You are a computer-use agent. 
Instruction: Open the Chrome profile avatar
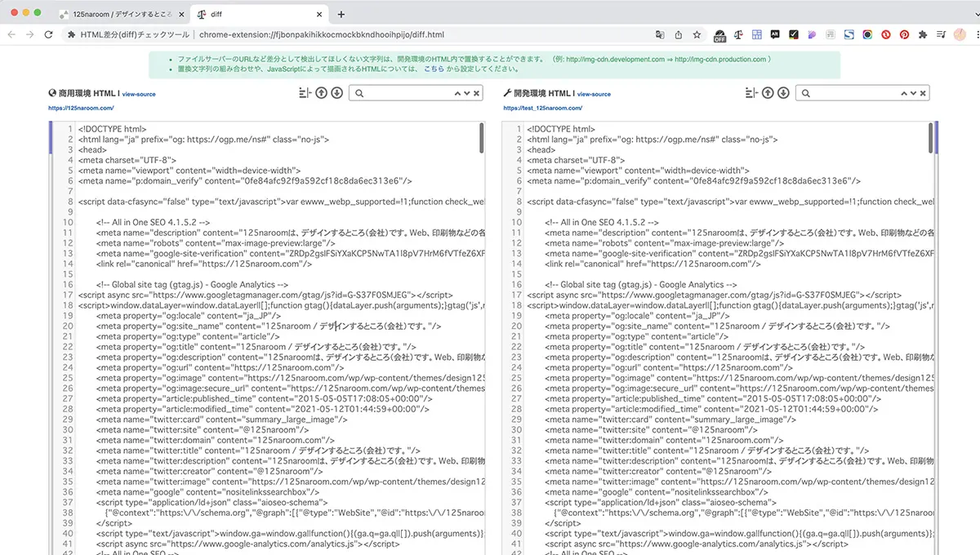(x=960, y=35)
